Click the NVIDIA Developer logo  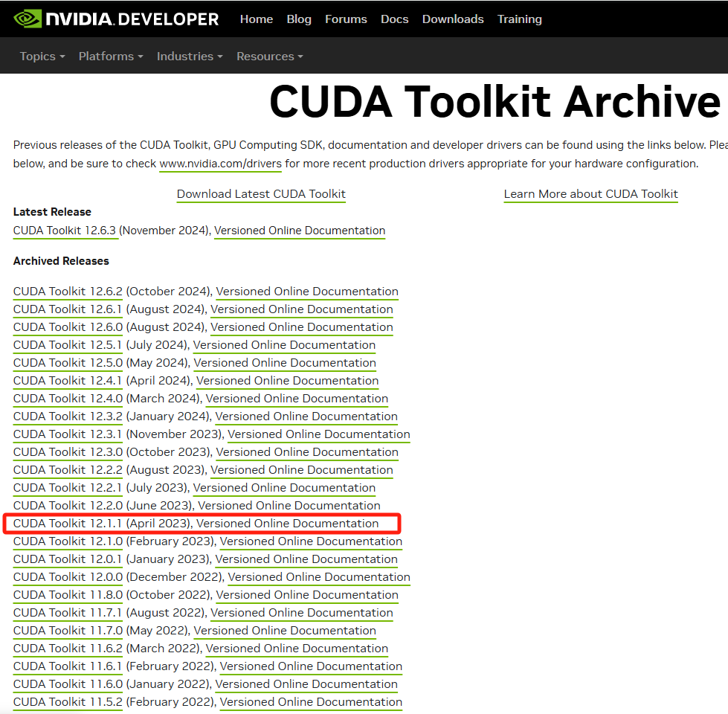(116, 19)
